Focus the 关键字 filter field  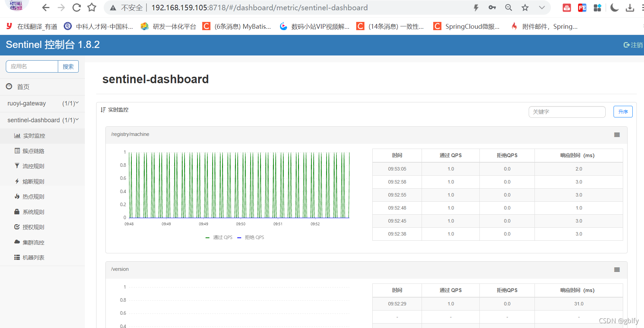(x=567, y=112)
